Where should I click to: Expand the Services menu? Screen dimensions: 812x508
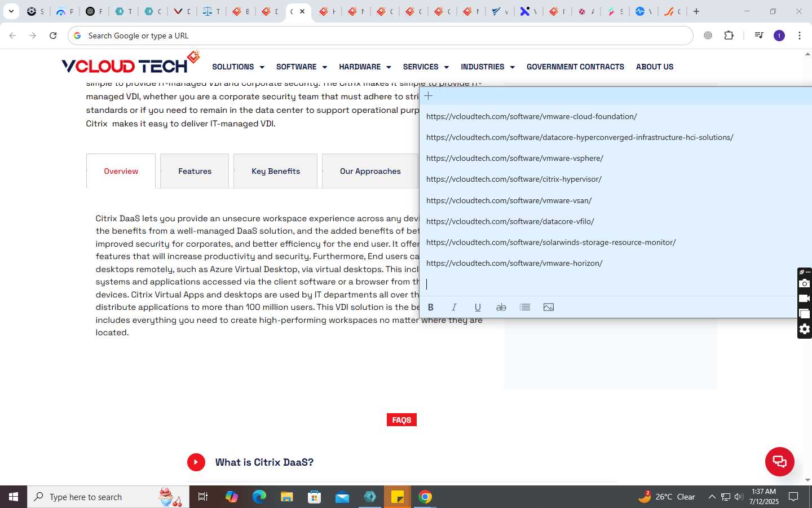click(426, 67)
